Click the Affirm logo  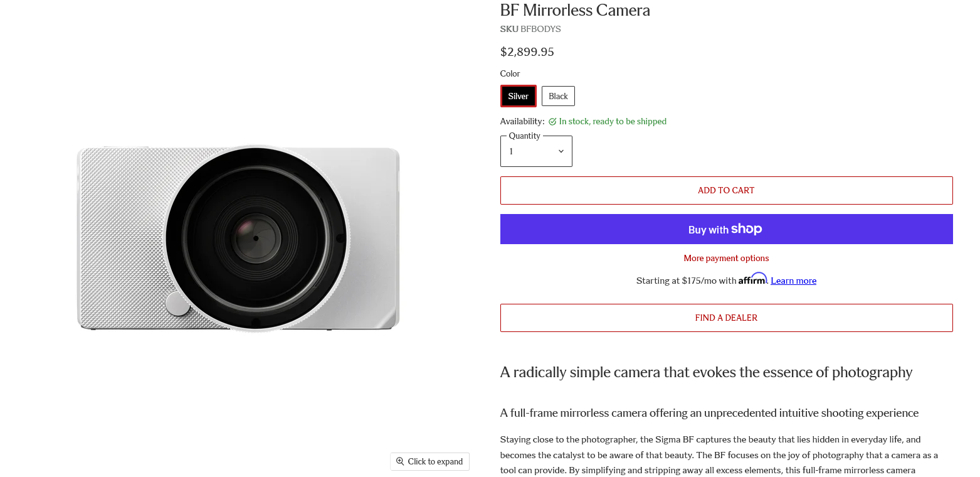[752, 279]
